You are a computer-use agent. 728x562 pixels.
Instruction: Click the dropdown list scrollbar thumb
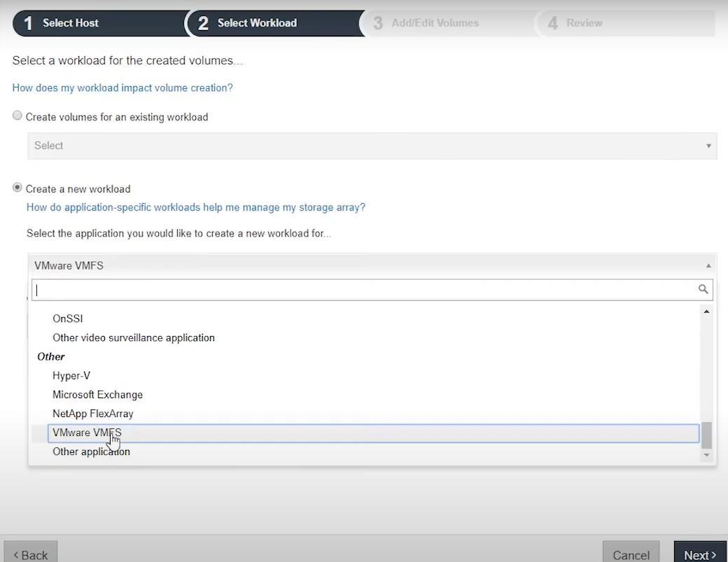[x=706, y=435]
